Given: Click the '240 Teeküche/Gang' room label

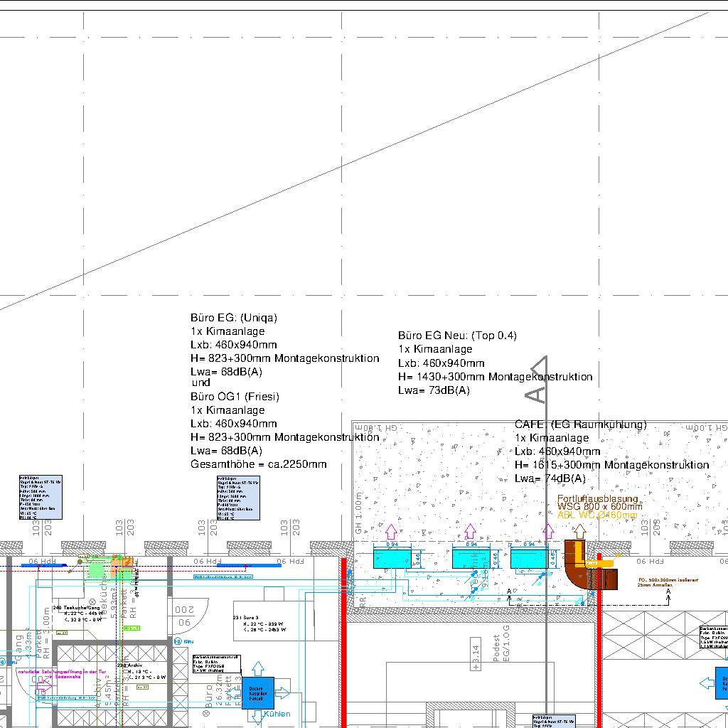Looking at the screenshot, I should click(x=77, y=607).
